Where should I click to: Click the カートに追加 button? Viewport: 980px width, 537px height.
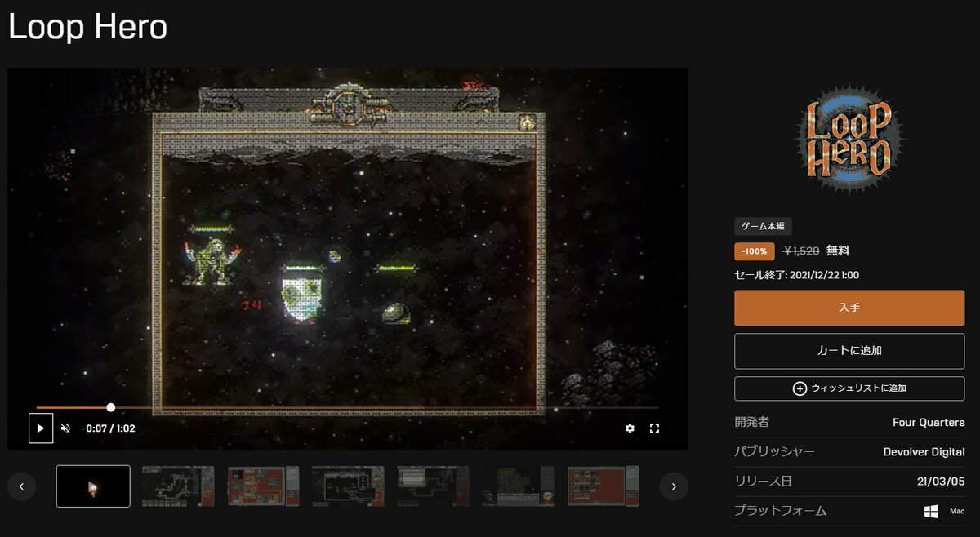(849, 351)
